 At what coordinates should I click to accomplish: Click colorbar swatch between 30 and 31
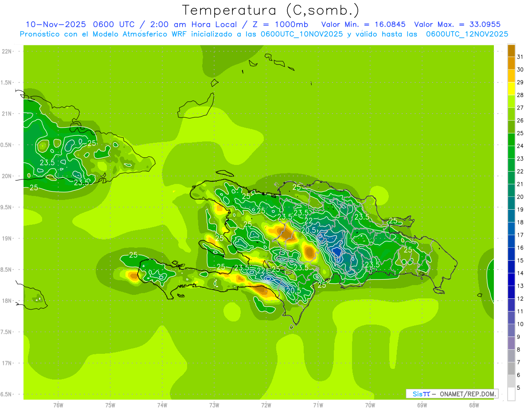pos(511,63)
